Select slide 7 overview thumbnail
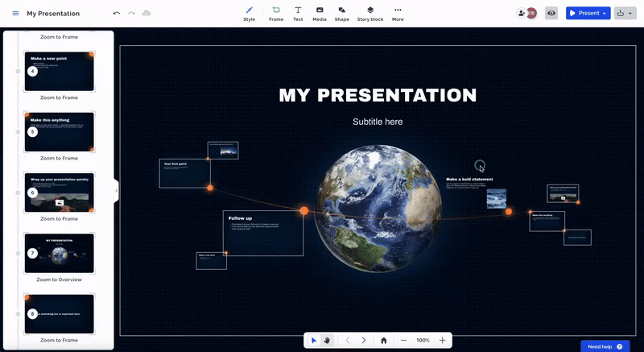 click(59, 253)
